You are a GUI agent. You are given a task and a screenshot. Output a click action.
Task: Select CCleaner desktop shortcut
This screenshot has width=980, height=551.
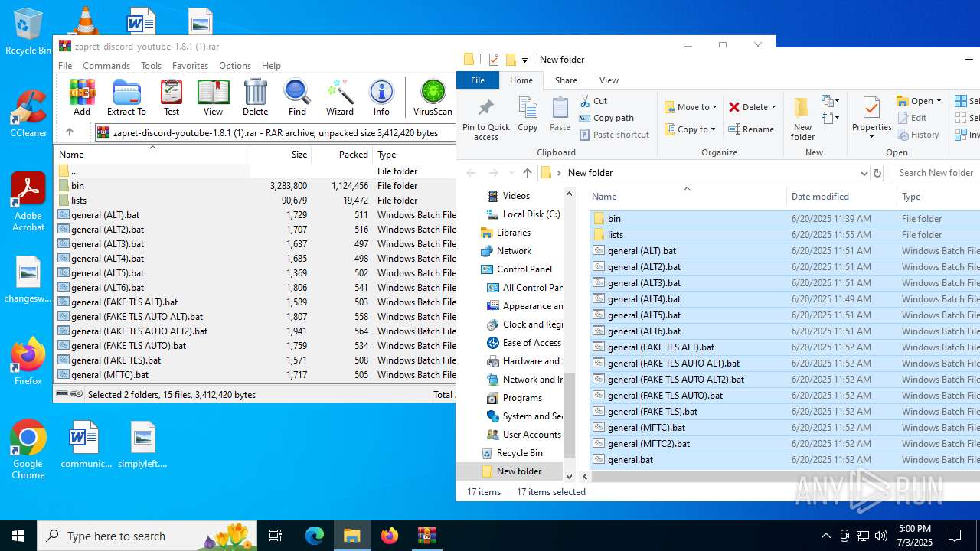[28, 113]
